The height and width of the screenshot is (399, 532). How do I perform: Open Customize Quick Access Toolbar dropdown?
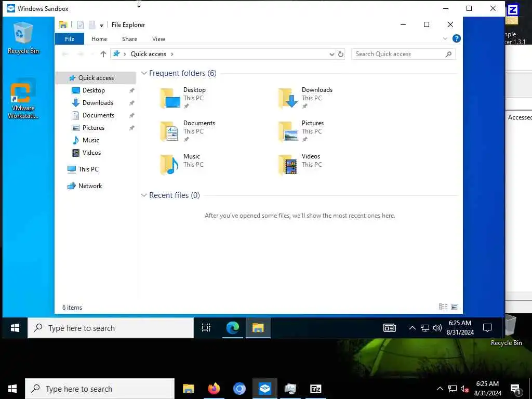(101, 25)
